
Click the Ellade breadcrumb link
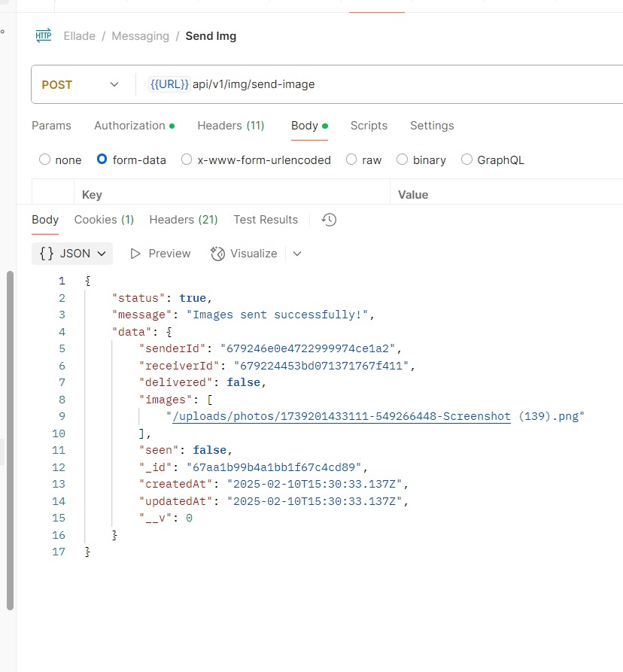[79, 36]
